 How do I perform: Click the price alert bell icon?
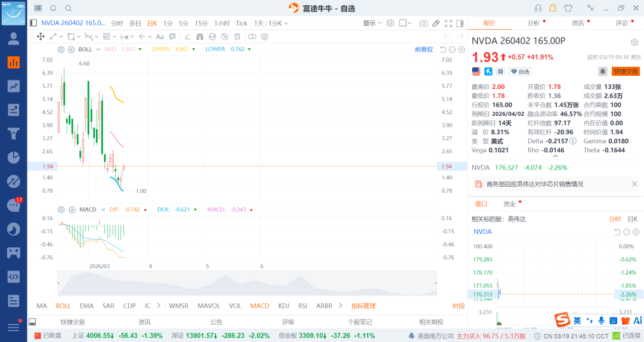[602, 72]
